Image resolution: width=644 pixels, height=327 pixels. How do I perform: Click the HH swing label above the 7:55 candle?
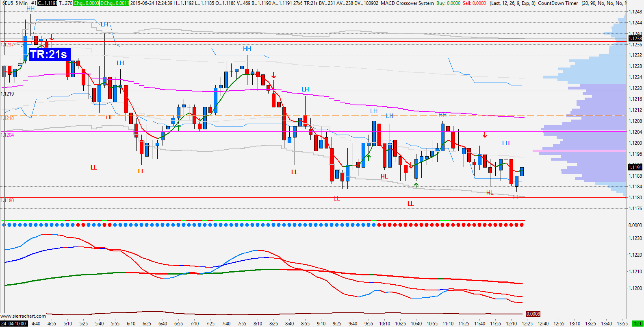[x=247, y=49]
